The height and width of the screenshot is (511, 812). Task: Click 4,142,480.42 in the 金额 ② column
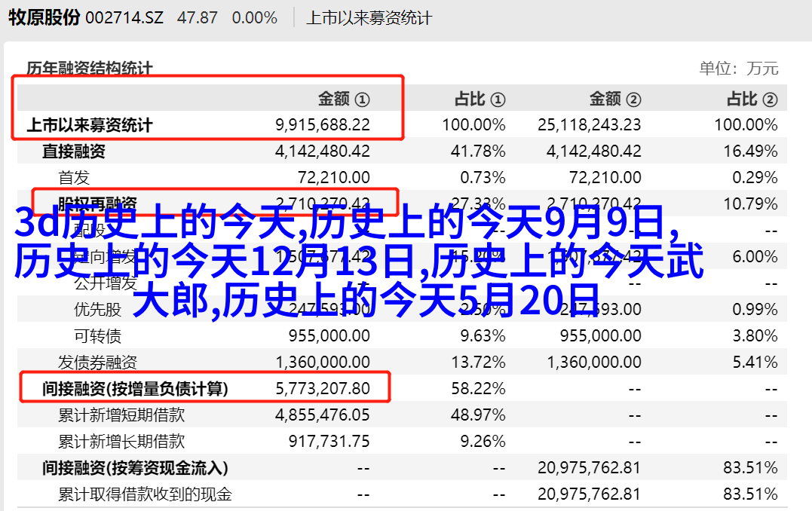pos(594,151)
